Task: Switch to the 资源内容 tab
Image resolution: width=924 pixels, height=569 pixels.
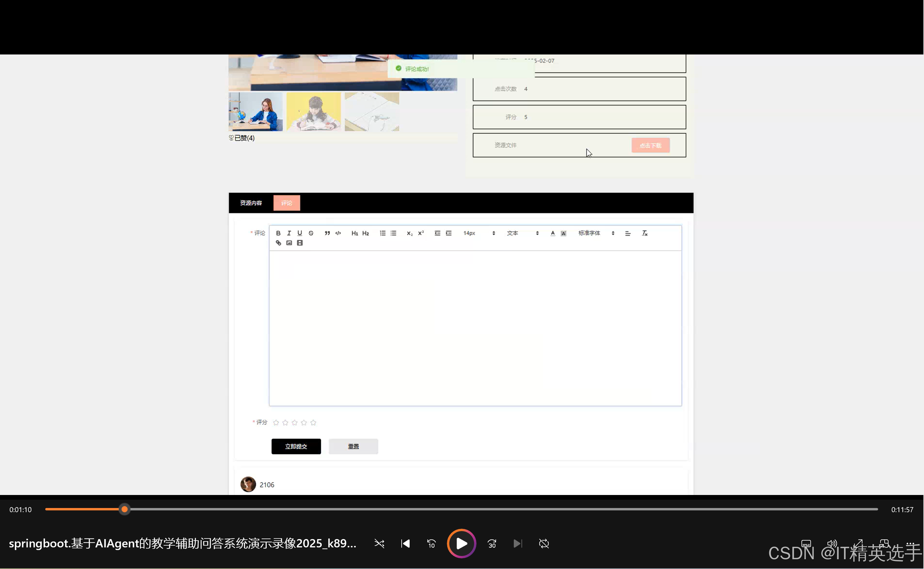Action: click(251, 203)
